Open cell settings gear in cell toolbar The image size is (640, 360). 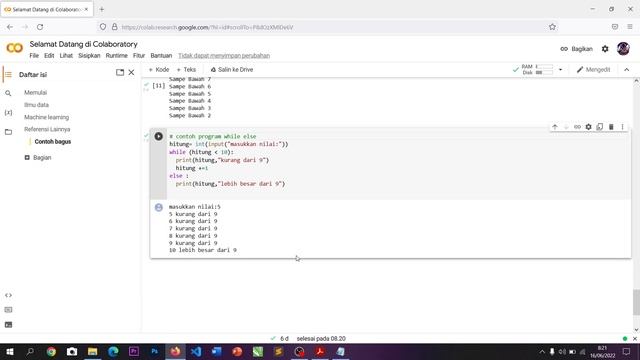tap(588, 127)
